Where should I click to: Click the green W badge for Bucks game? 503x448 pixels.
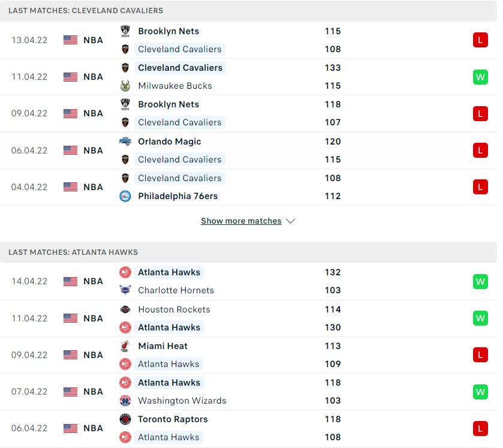[480, 77]
